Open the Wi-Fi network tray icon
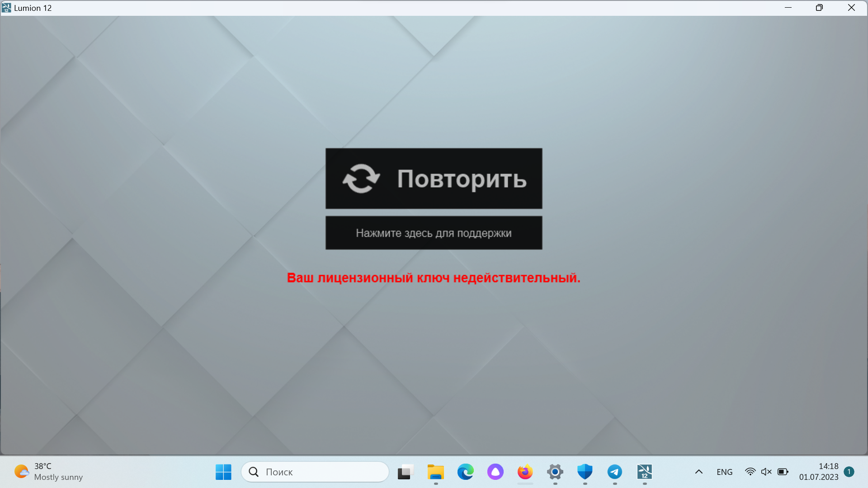The height and width of the screenshot is (488, 868). point(750,472)
